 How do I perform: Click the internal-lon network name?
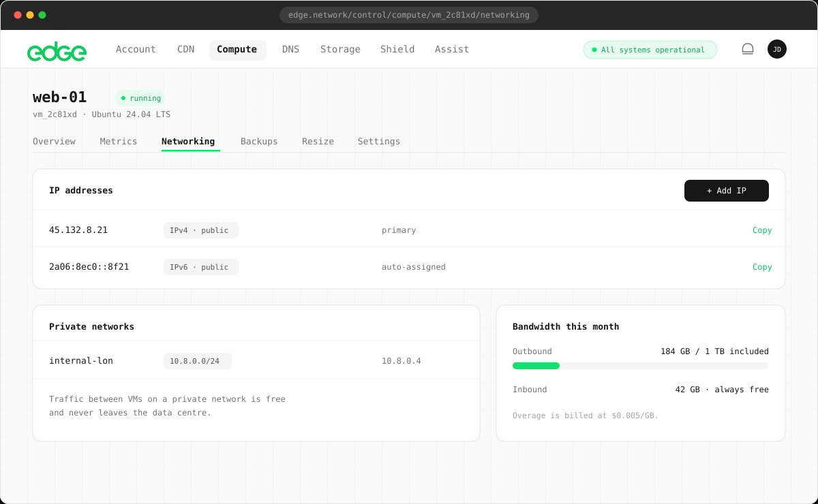tap(81, 361)
